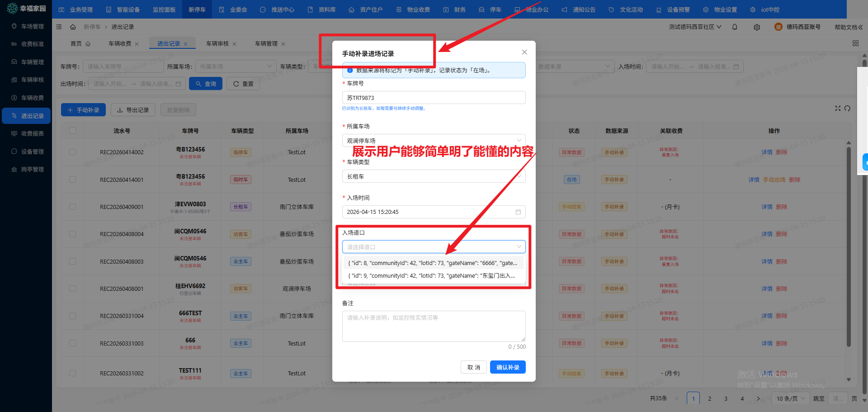Click the remarks textarea
This screenshot has width=868, height=412.
(433, 326)
